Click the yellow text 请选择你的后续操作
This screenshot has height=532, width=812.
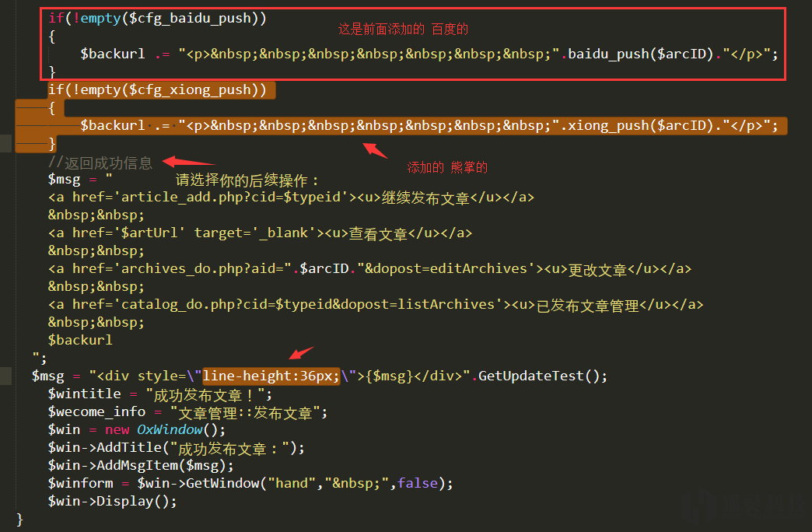click(247, 180)
